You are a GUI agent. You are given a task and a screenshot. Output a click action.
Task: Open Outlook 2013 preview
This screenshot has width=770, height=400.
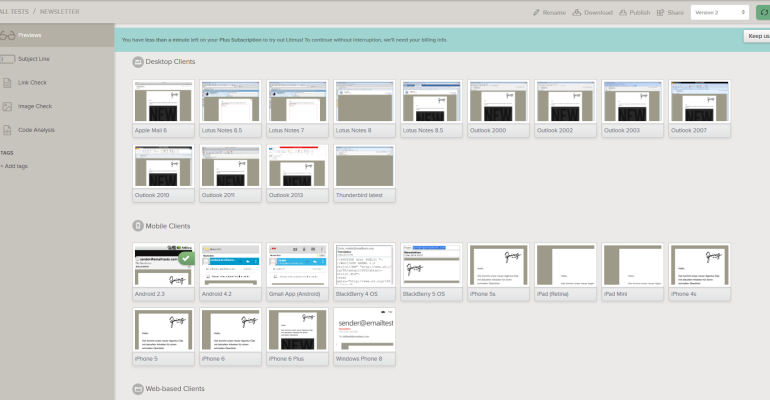(297, 173)
